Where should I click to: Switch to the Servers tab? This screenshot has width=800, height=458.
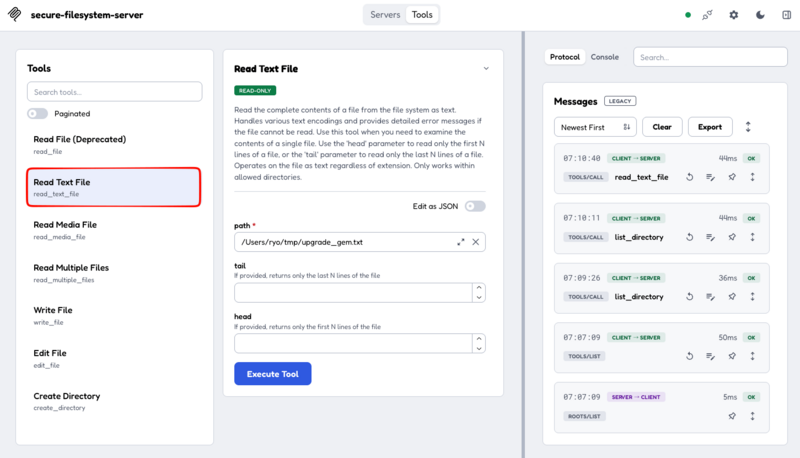385,15
